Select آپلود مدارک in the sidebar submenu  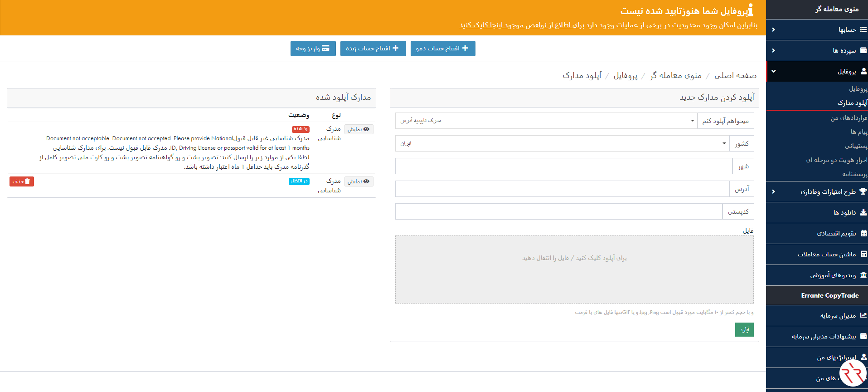[x=852, y=103]
